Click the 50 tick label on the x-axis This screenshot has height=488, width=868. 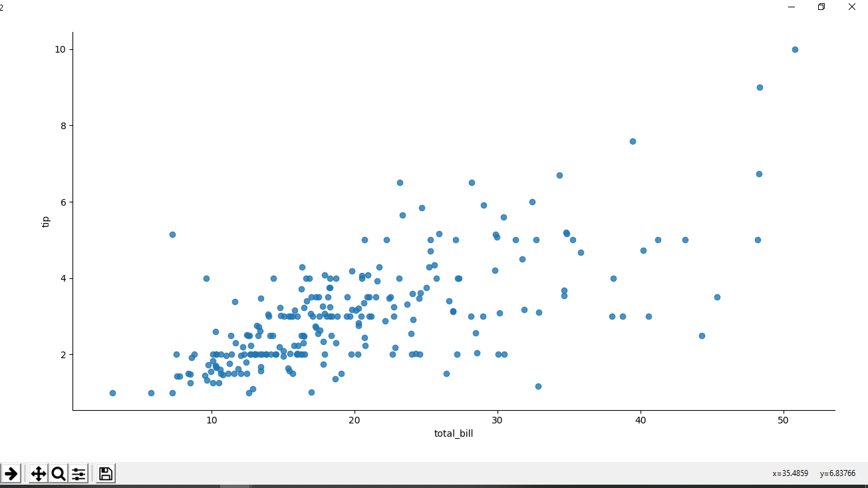click(x=784, y=420)
